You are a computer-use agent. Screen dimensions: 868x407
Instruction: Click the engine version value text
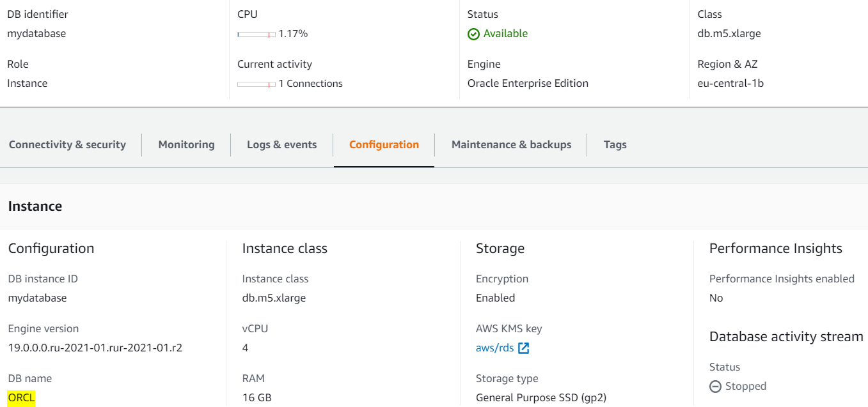(x=95, y=348)
